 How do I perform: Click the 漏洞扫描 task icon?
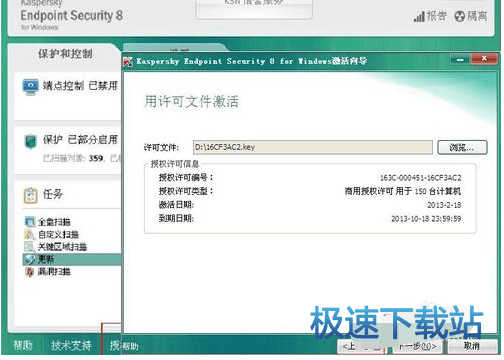30,272
